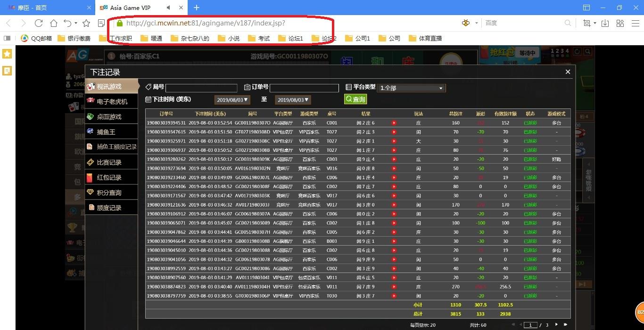Click the red play icon in the first record row
This screenshot has width=644, height=330.
394,123
